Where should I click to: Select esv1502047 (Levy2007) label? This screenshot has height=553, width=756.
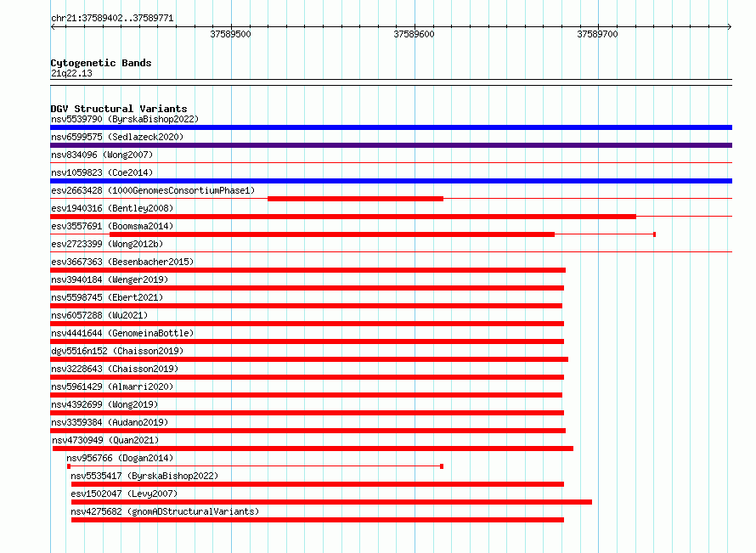tap(124, 494)
